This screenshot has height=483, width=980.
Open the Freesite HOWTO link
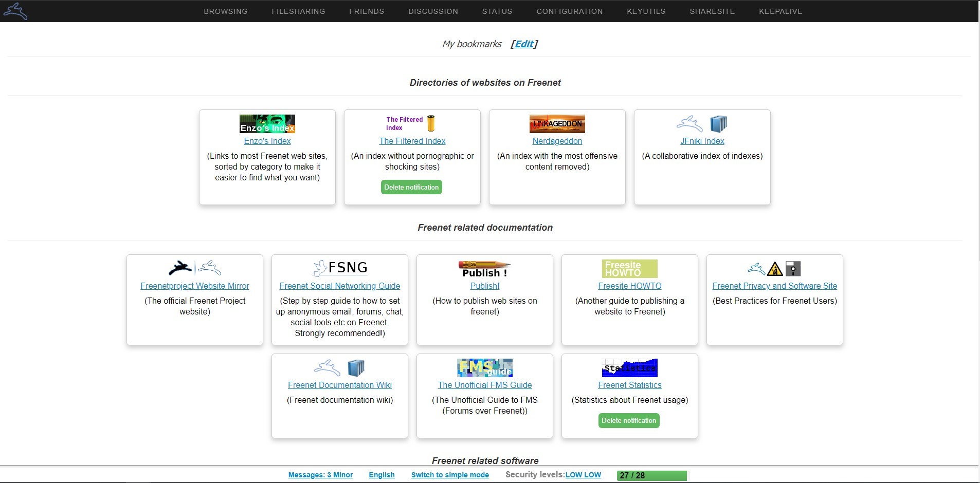click(x=630, y=286)
